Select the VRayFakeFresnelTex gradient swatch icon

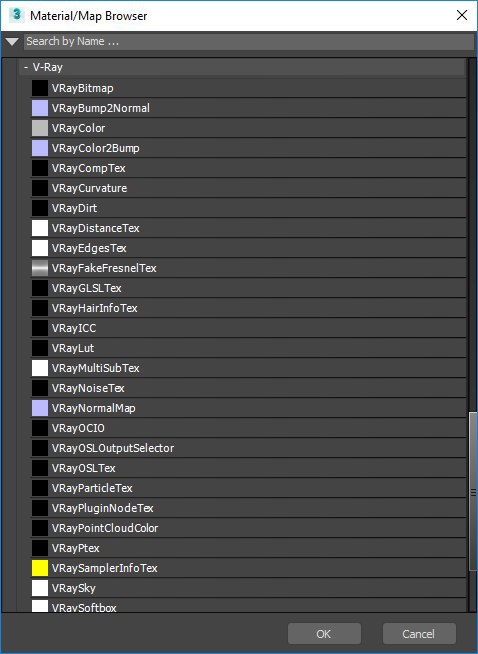40,268
